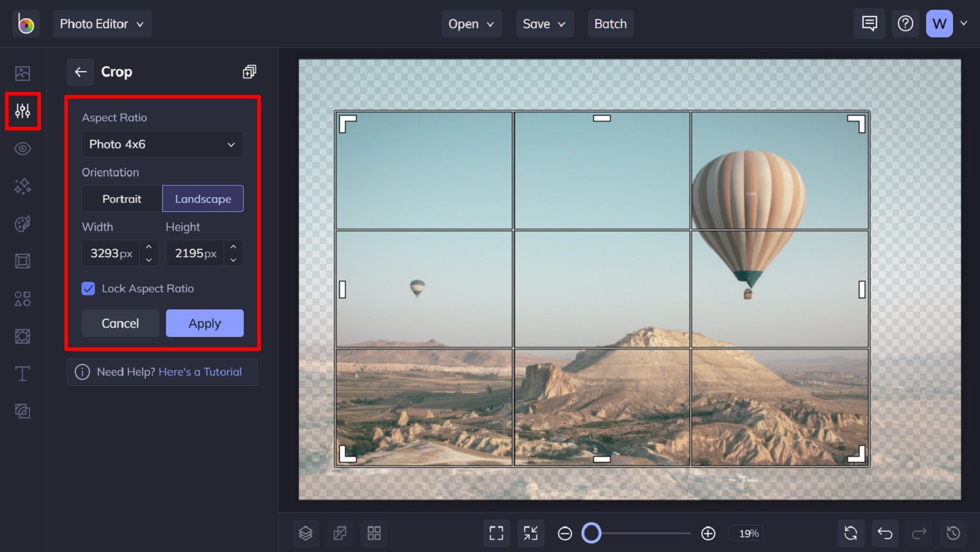Viewport: 980px width, 552px height.
Task: Follow the Here's a Tutorial link
Action: point(200,372)
